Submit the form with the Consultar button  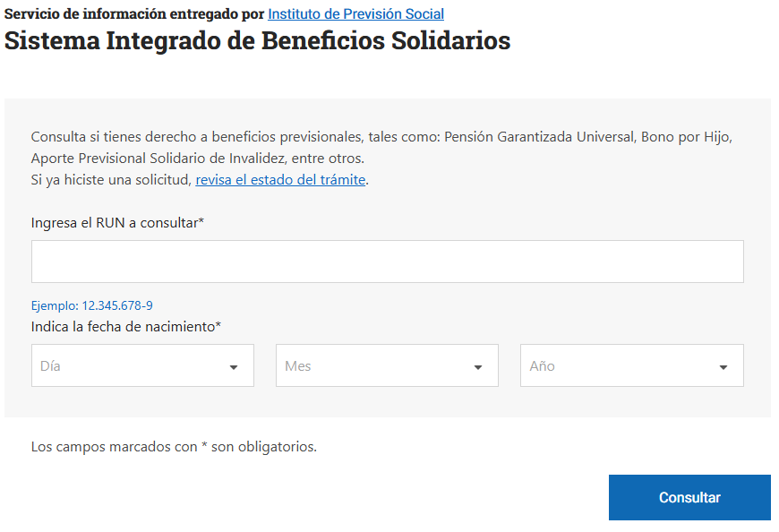point(689,497)
